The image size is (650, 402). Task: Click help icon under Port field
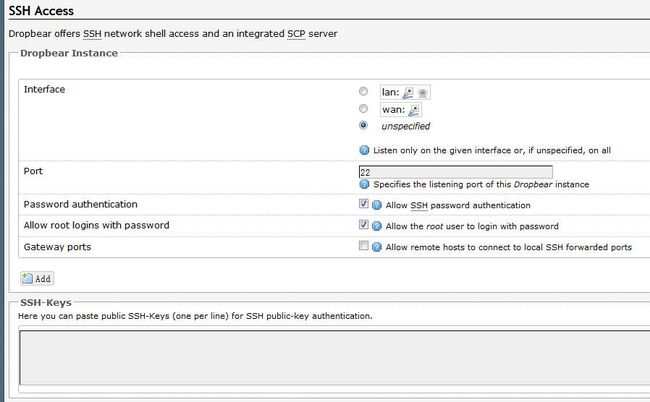click(x=364, y=184)
